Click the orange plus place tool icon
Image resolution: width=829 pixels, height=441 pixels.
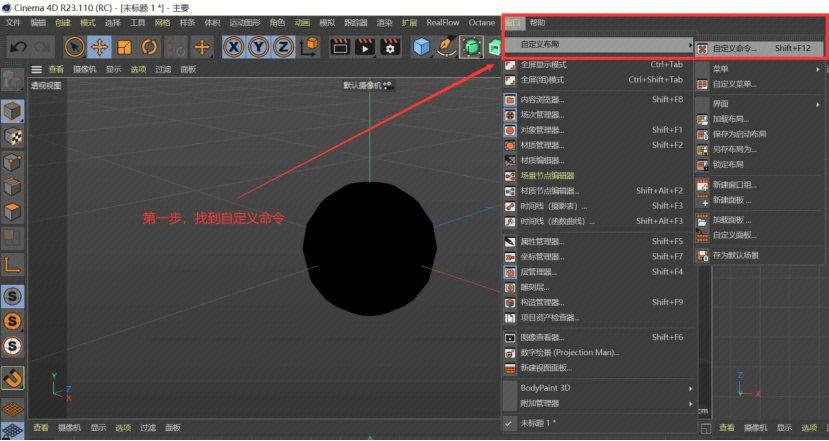click(201, 48)
